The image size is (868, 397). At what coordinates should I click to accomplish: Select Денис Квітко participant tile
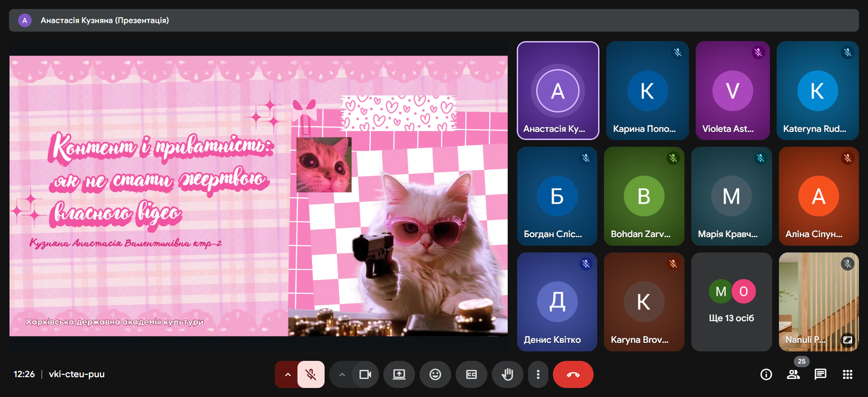[557, 302]
